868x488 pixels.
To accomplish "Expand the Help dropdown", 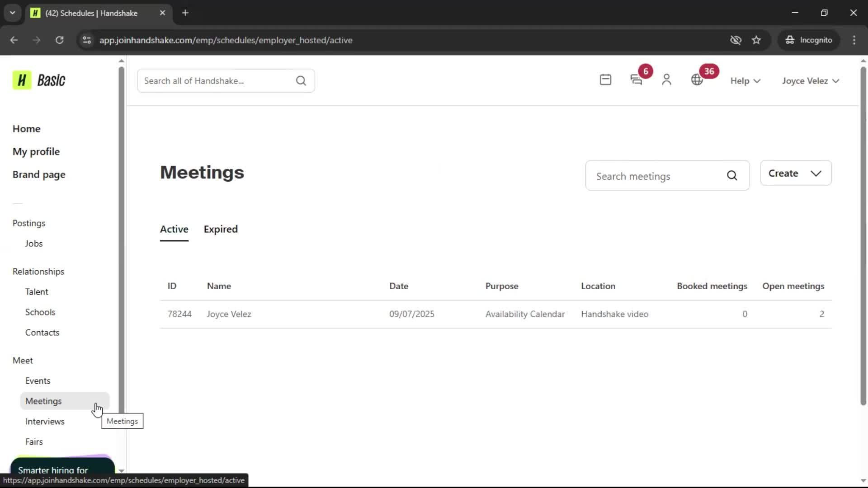I will pyautogui.click(x=745, y=81).
